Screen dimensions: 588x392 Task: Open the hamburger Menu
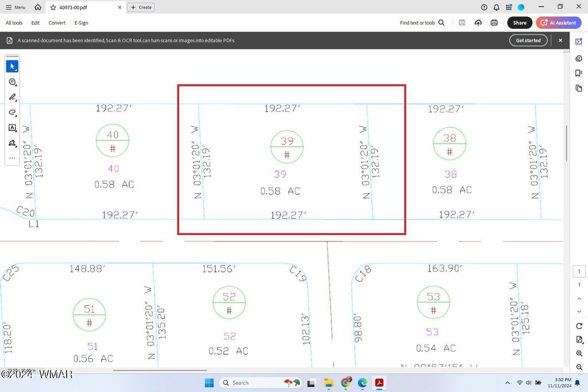[x=16, y=7]
